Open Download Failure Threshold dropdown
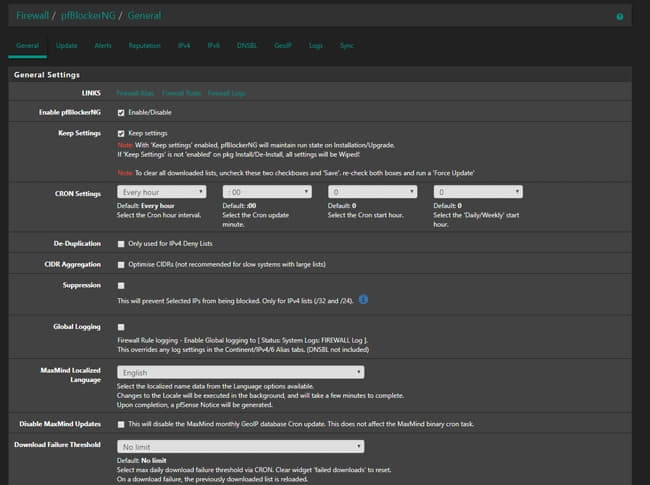This screenshot has height=485, width=650. (x=240, y=446)
